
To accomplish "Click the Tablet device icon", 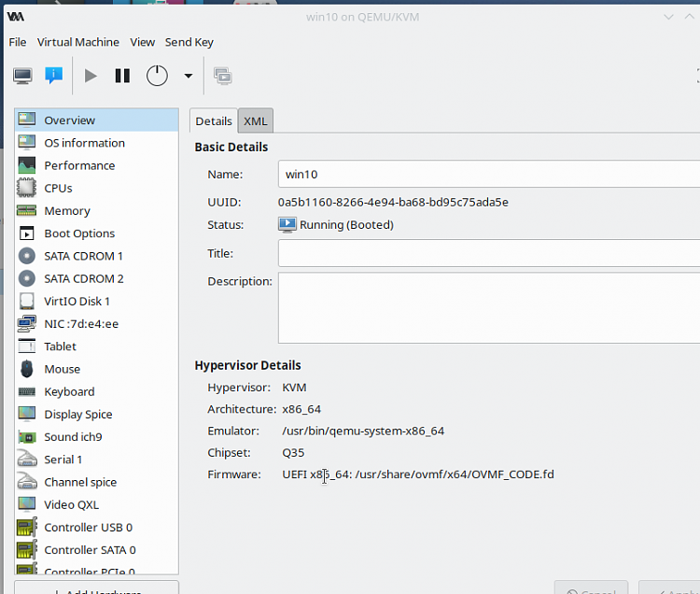I will tap(26, 346).
